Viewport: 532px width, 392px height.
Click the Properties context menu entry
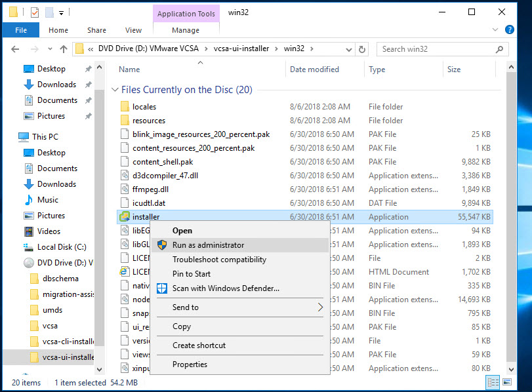click(190, 364)
